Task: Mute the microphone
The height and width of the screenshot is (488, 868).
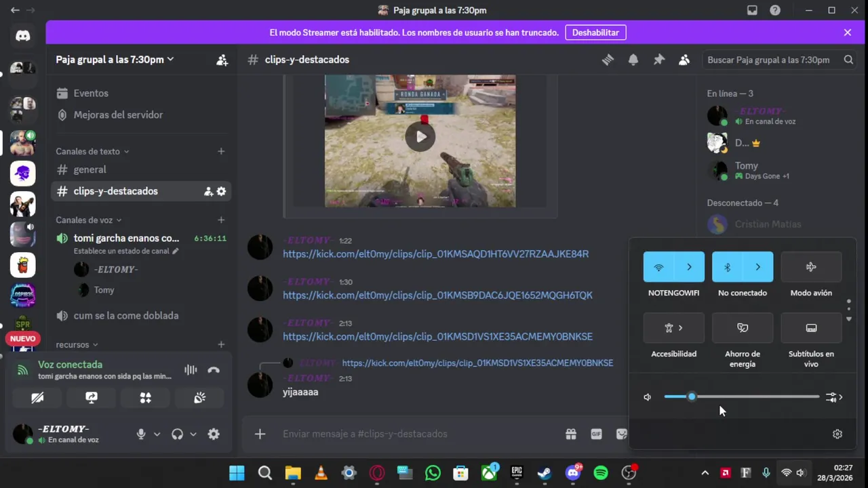Action: [141, 434]
